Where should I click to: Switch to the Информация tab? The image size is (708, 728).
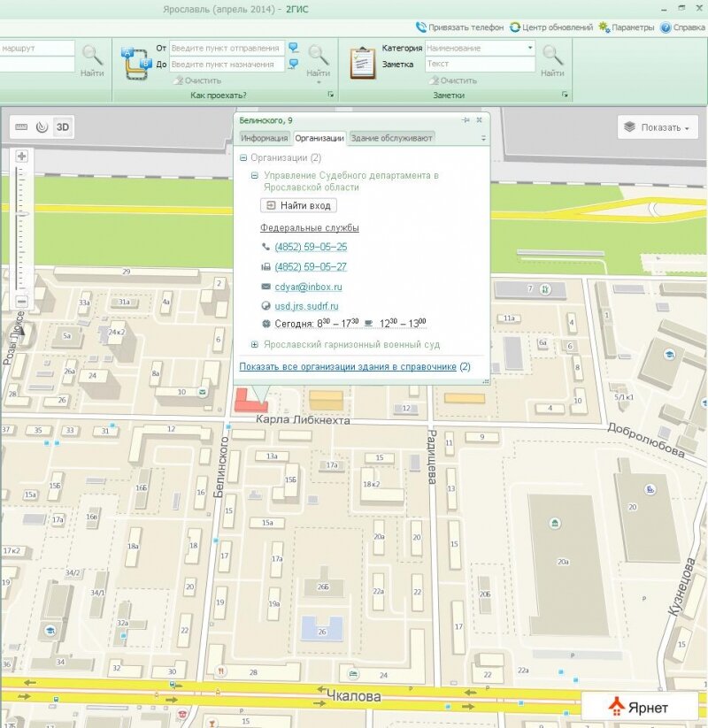[265, 138]
